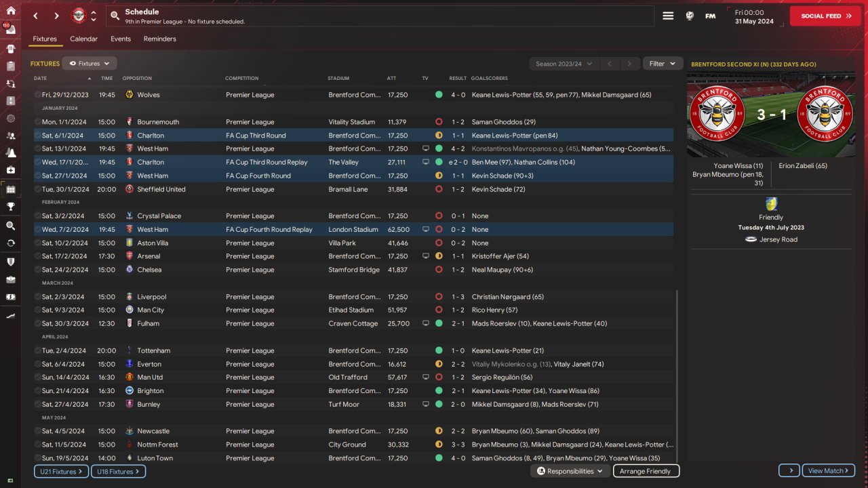Open the Medical Centre icon in sidebar
868x488 pixels.
coord(10,169)
